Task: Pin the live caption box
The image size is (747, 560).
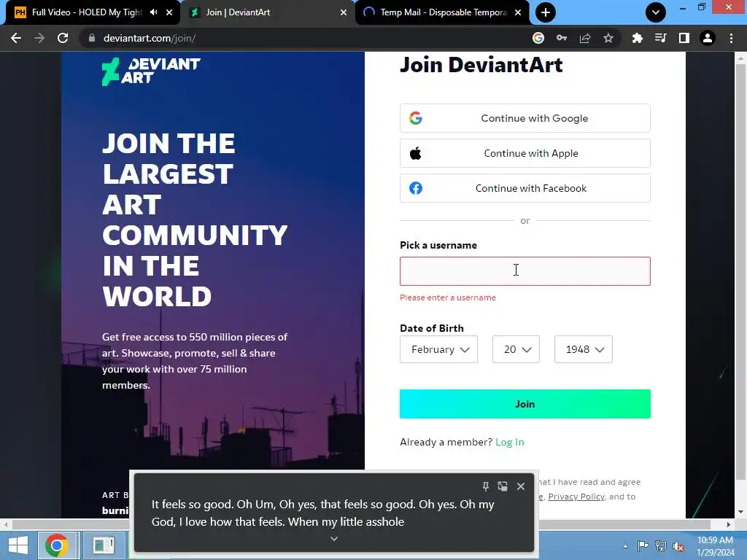Action: [485, 486]
